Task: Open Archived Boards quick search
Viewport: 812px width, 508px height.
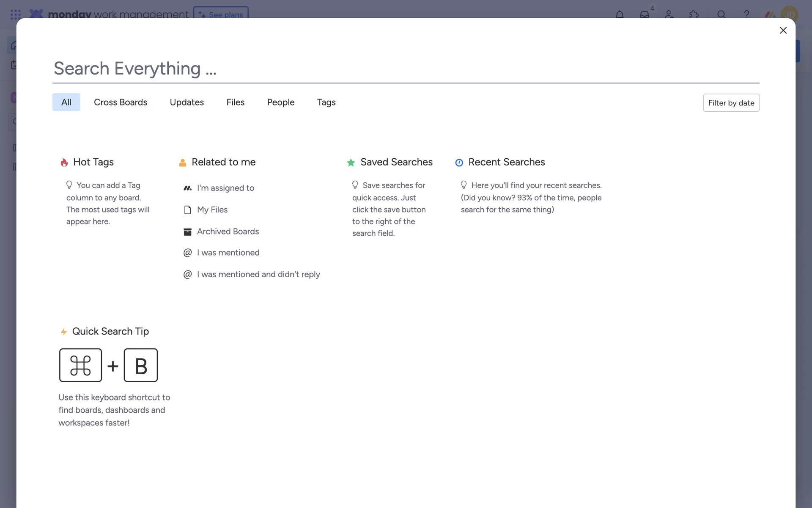Action: click(228, 232)
